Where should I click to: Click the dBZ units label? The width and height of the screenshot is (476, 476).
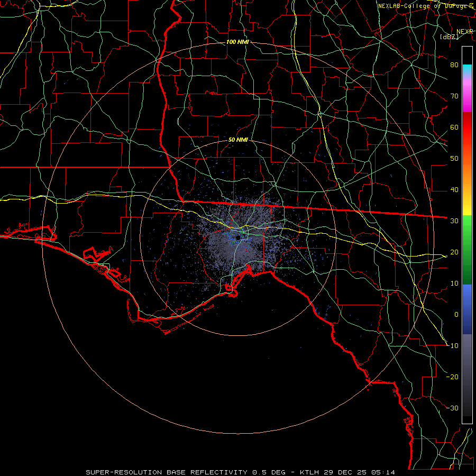pos(449,37)
